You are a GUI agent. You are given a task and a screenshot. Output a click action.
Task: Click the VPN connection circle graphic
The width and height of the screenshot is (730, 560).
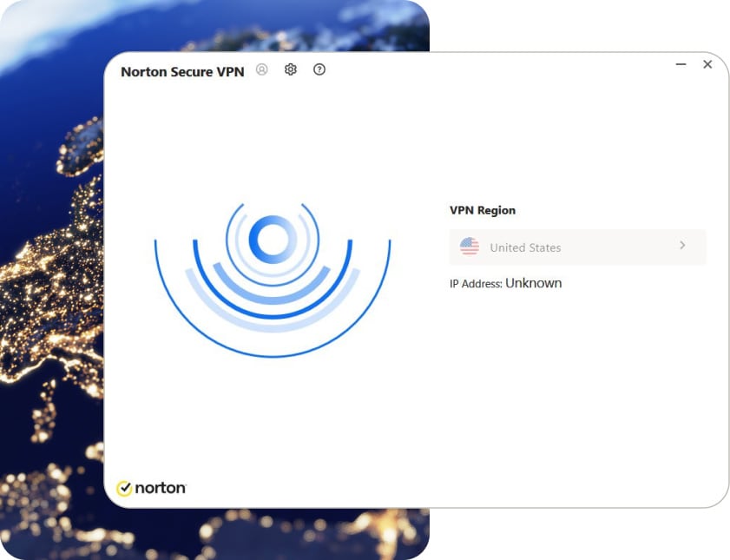pyautogui.click(x=273, y=280)
